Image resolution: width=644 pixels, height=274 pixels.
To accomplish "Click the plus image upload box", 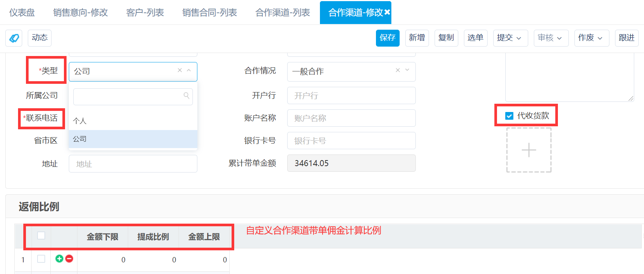I will (529, 150).
